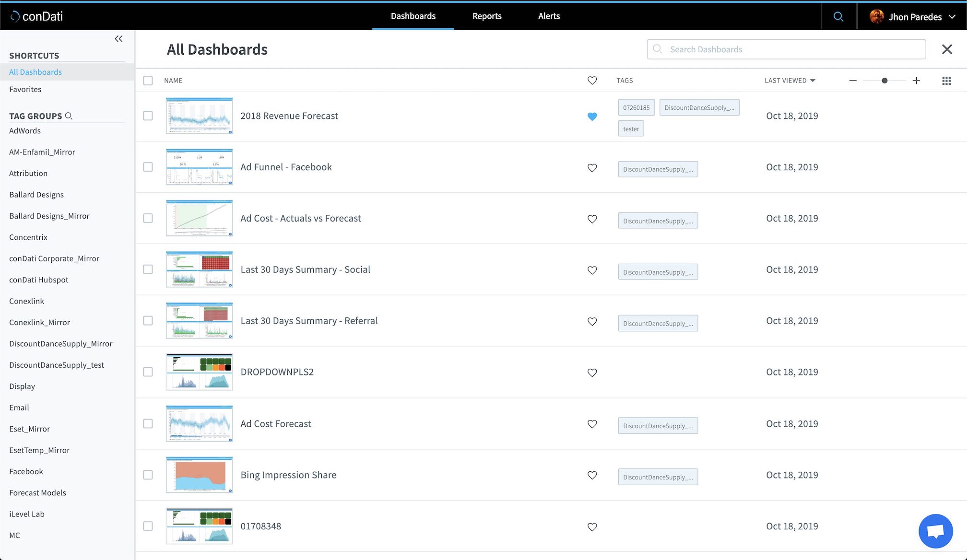Open the Last Viewed sort dropdown
Screen dimensions: 967x560
tap(790, 80)
